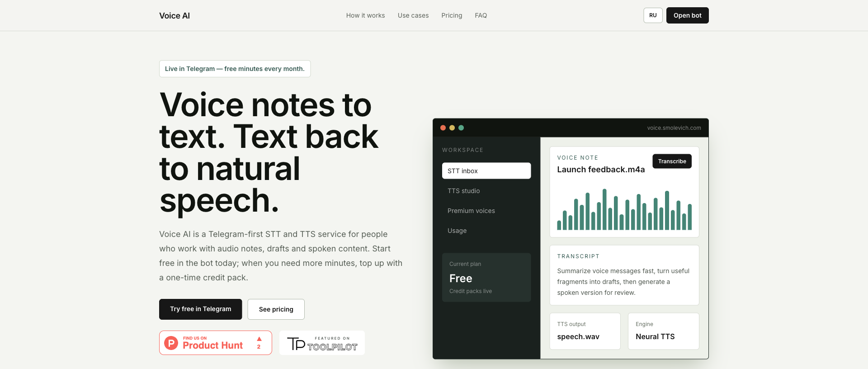
Task: Click the voice.smolevich.com address text
Action: coord(674,128)
